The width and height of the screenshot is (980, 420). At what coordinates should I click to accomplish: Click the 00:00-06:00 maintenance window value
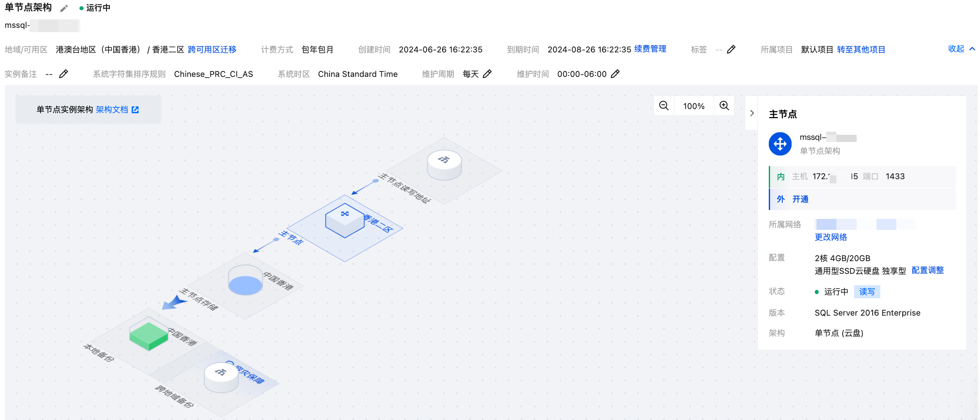[582, 74]
